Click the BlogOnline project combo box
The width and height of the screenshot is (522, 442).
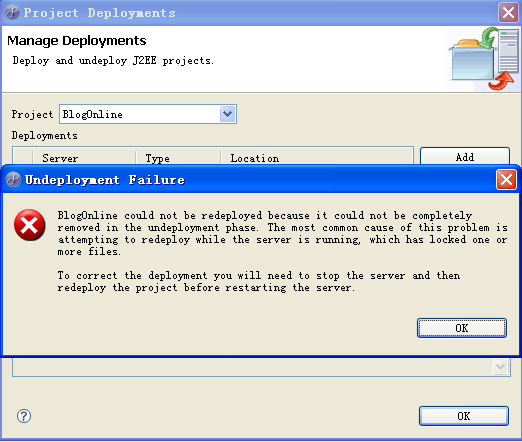coord(148,114)
